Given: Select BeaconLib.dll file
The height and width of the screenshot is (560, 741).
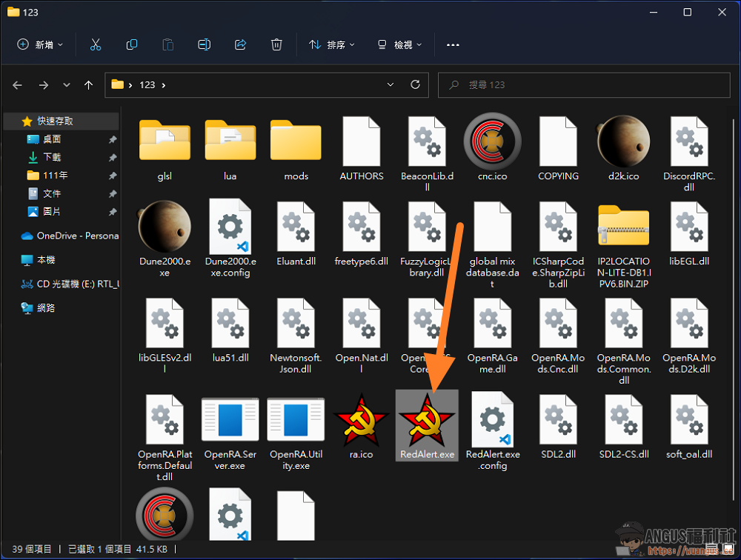Looking at the screenshot, I should 427,154.
